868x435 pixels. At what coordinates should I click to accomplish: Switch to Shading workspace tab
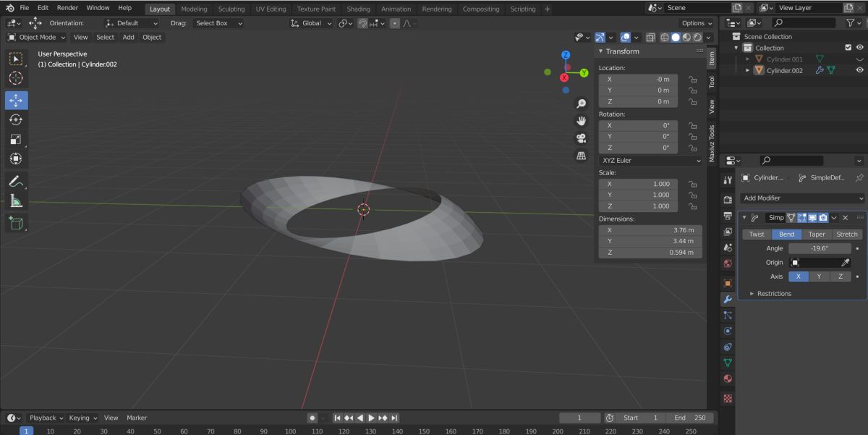pos(358,9)
